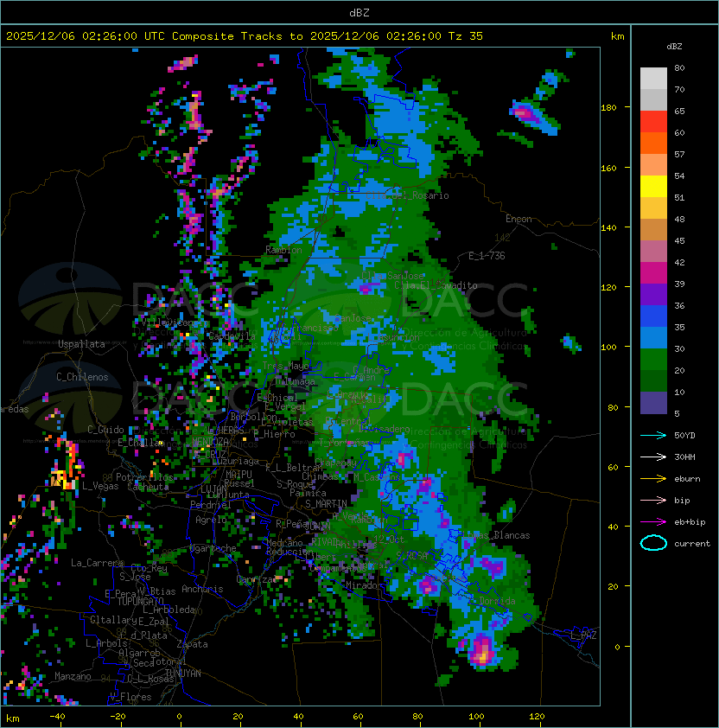Click the 'S_MARTIN' map label
719x728 pixels.
coord(326,504)
